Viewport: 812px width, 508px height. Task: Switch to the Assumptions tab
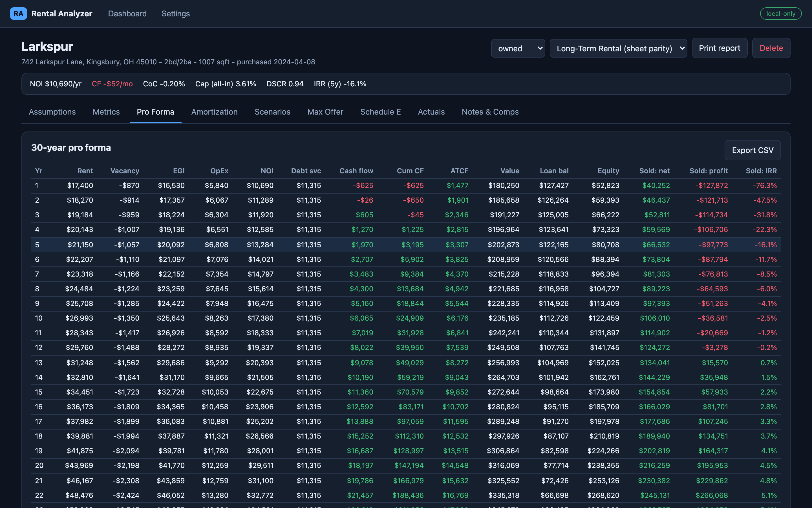pos(52,112)
